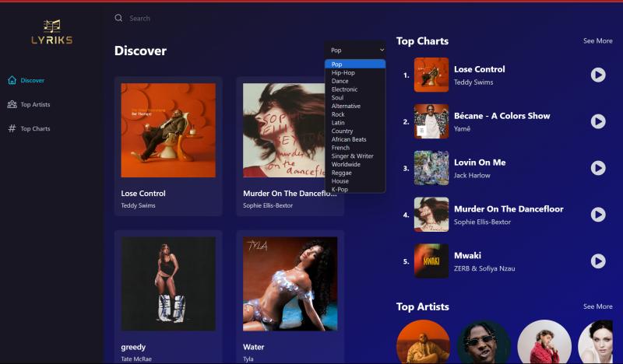This screenshot has width=623, height=364.
Task: Select Rock genre option
Action: [355, 114]
